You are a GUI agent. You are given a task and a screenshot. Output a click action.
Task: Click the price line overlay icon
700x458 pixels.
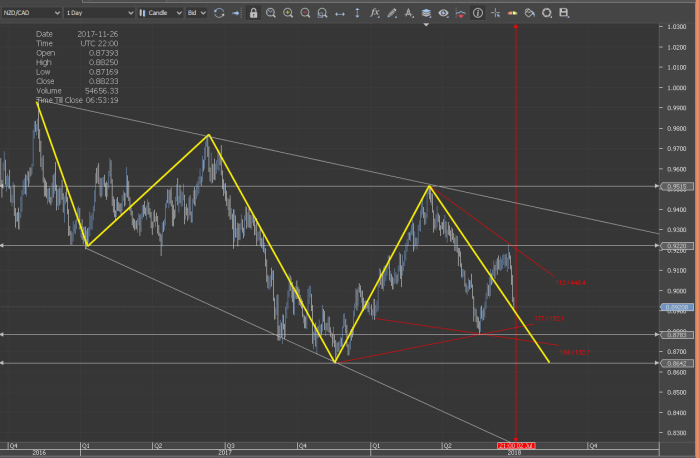click(x=460, y=13)
